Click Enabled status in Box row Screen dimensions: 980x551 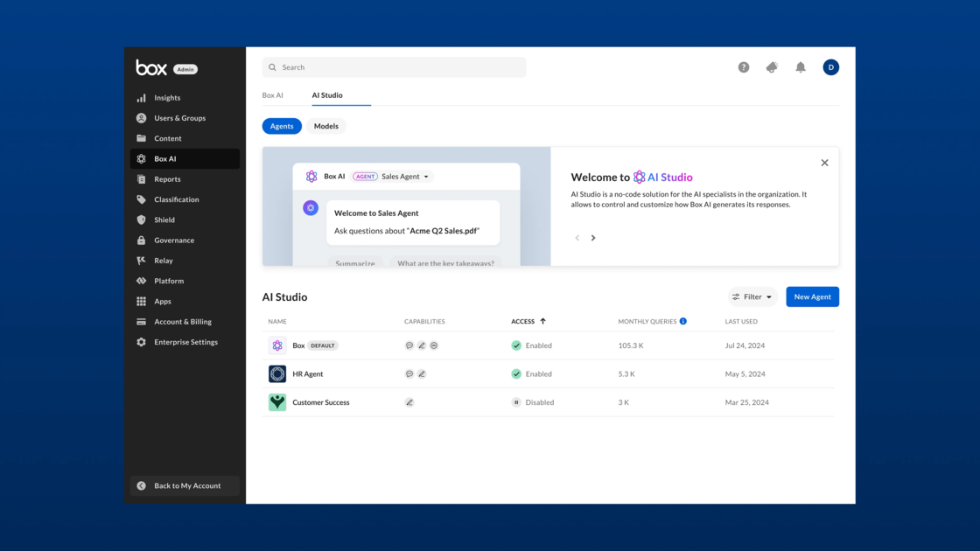click(x=532, y=345)
